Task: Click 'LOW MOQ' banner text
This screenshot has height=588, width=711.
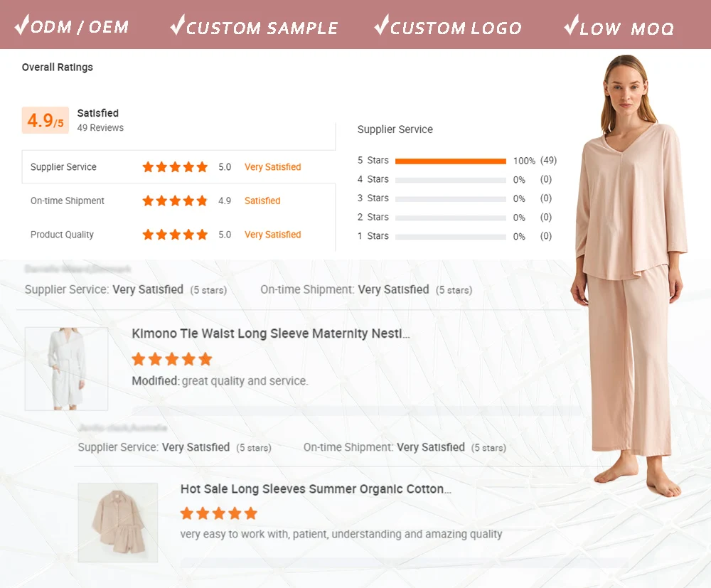Action: (x=626, y=29)
